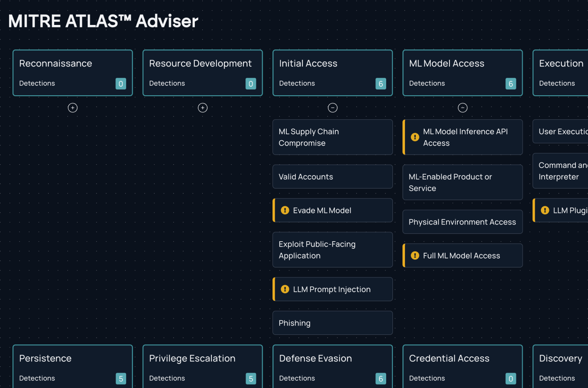Click the warning icon on LLM Plugin card

545,210
